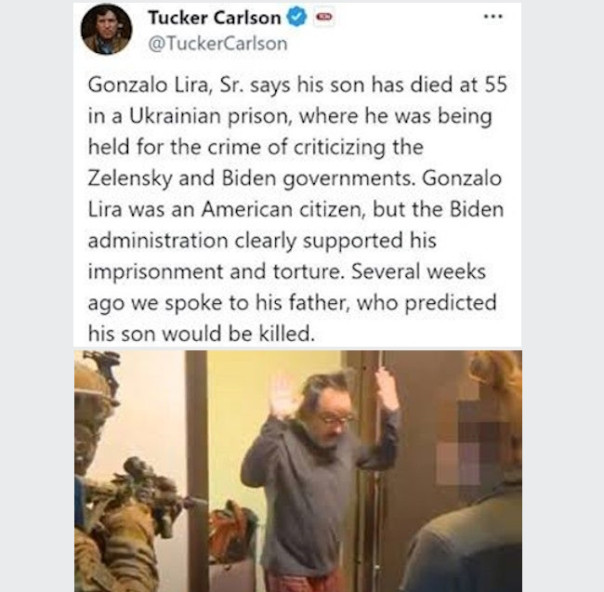Select the first line starting Gonzalo Lira, Sr.
The image size is (604, 592).
[297, 85]
